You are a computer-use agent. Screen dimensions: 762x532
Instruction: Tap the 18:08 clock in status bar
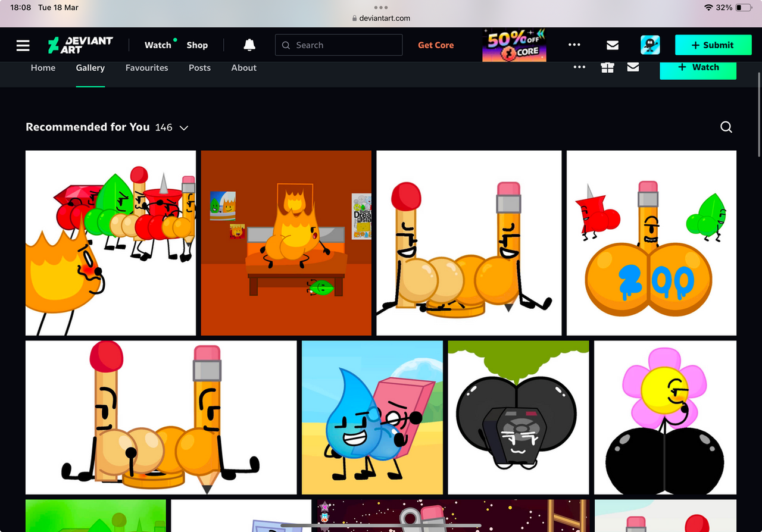(x=20, y=8)
